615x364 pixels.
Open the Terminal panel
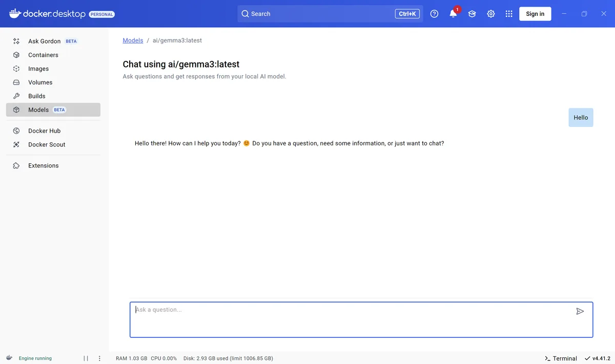click(561, 358)
